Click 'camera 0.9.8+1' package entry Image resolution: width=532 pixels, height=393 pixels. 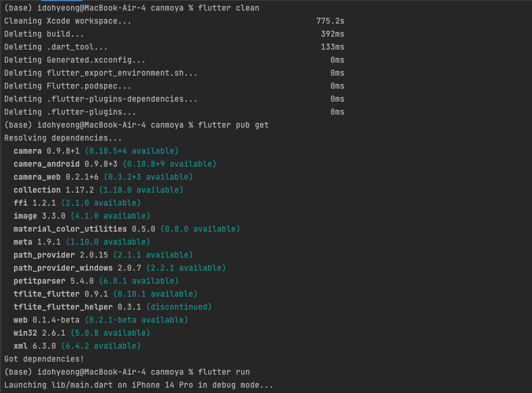tap(47, 151)
